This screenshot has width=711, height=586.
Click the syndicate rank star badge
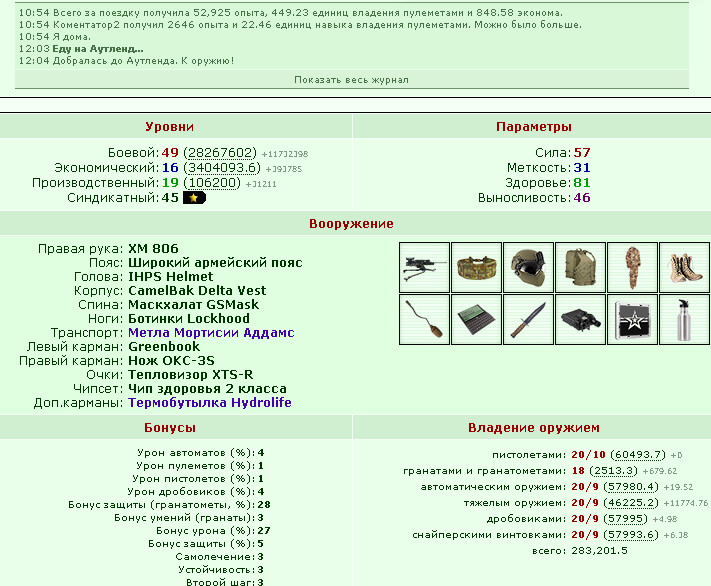[x=194, y=198]
